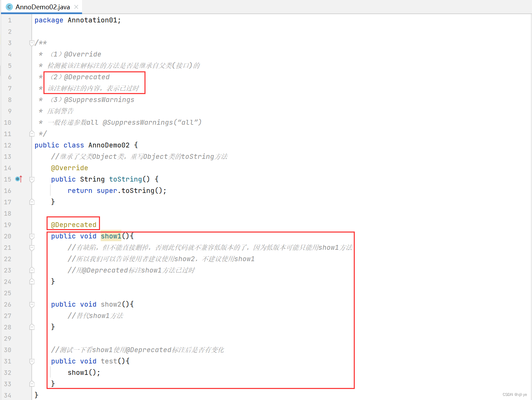Click 'Annotation01;' on line 1

point(94,20)
